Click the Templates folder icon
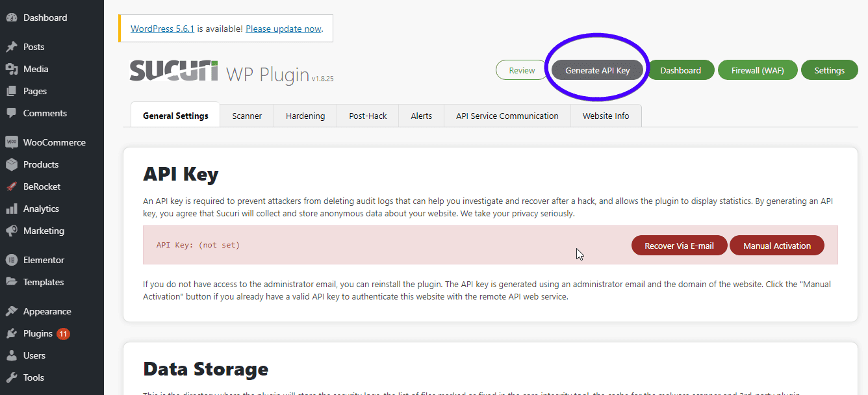Viewport: 868px width, 395px height. pos(11,282)
